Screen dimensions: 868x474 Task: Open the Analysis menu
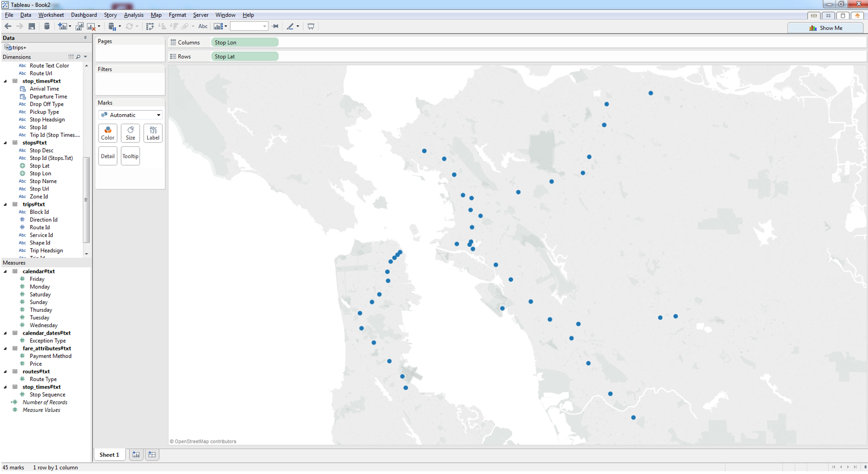coord(134,15)
